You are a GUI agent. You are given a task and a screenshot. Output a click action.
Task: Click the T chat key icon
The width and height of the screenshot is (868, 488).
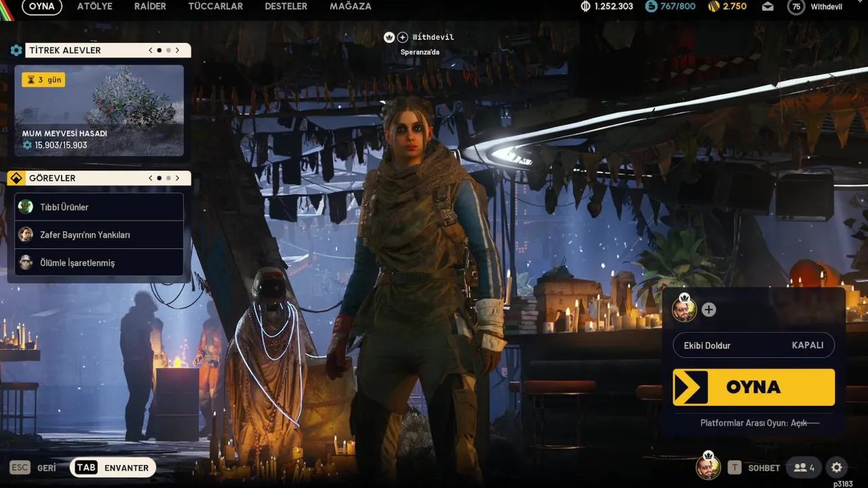pyautogui.click(x=734, y=468)
